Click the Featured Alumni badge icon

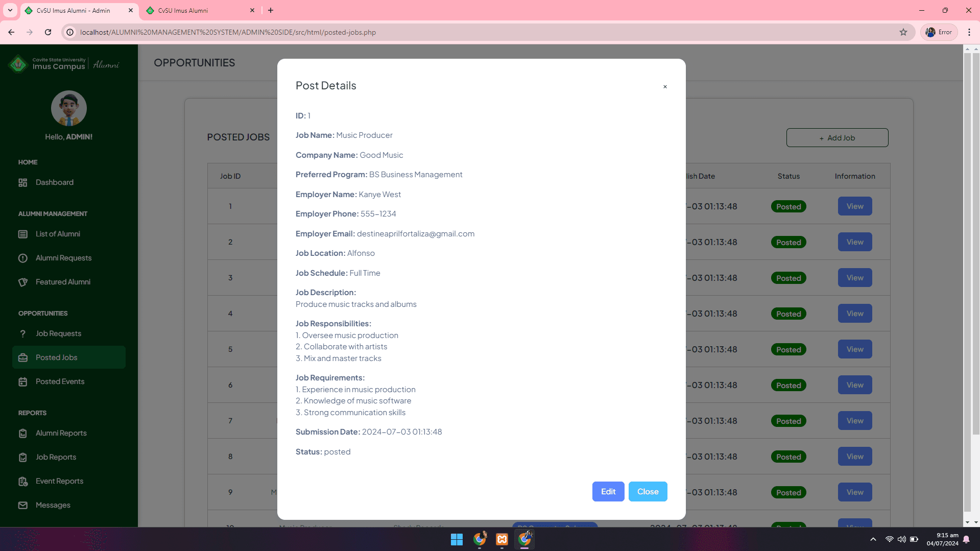pos(23,282)
